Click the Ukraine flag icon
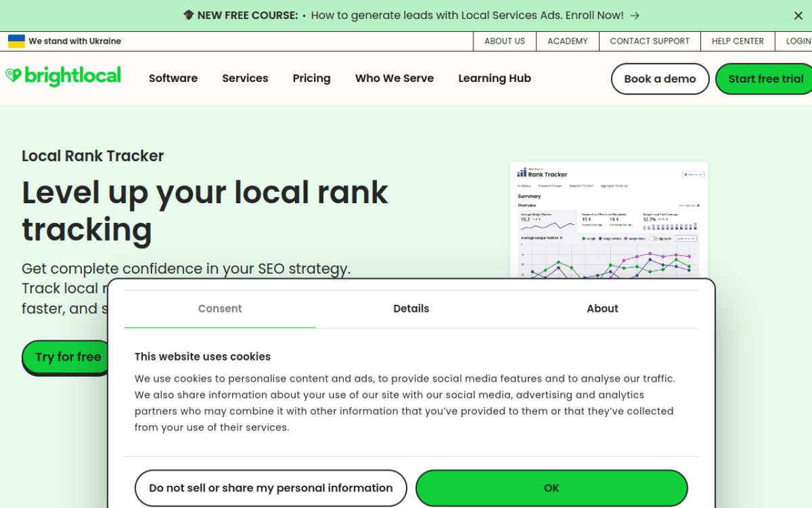This screenshot has width=812, height=508. (15, 41)
